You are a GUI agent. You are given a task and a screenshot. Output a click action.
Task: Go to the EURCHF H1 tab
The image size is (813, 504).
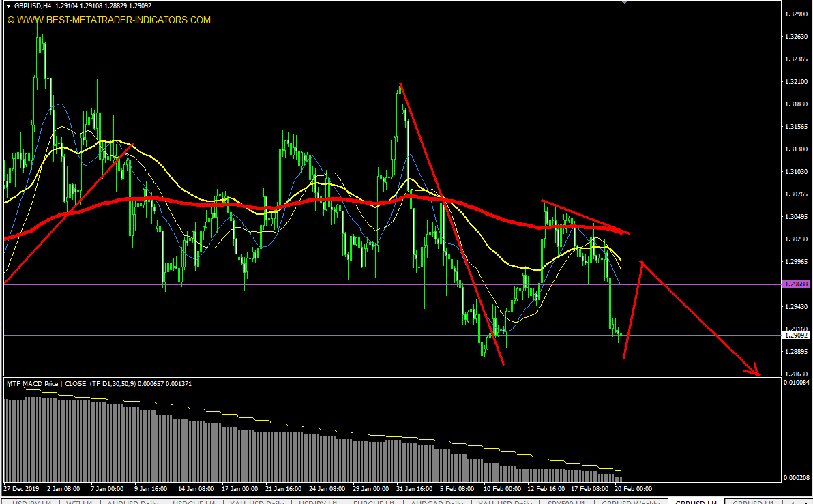point(375,502)
